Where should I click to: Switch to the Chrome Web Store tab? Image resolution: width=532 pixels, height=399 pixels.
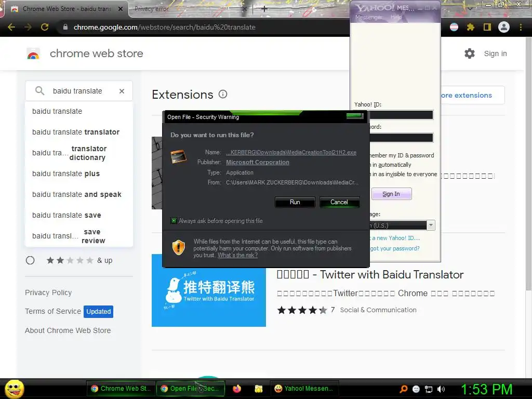point(66,9)
